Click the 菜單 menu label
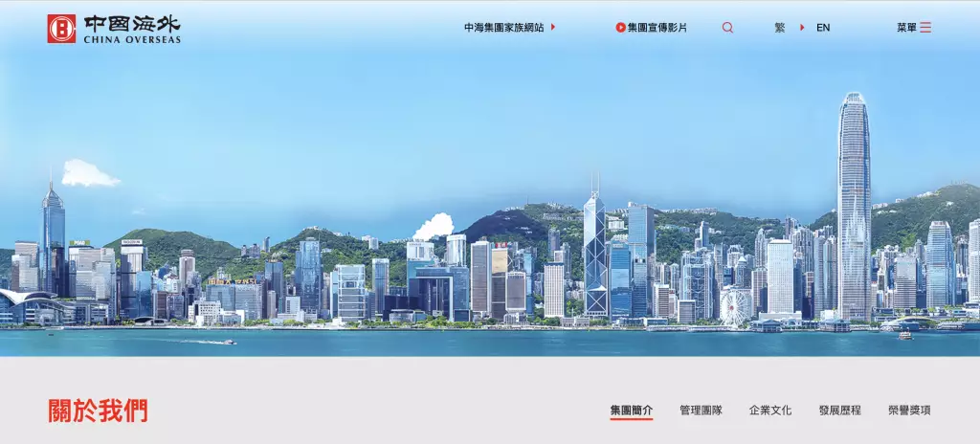980x444 pixels. [x=906, y=28]
